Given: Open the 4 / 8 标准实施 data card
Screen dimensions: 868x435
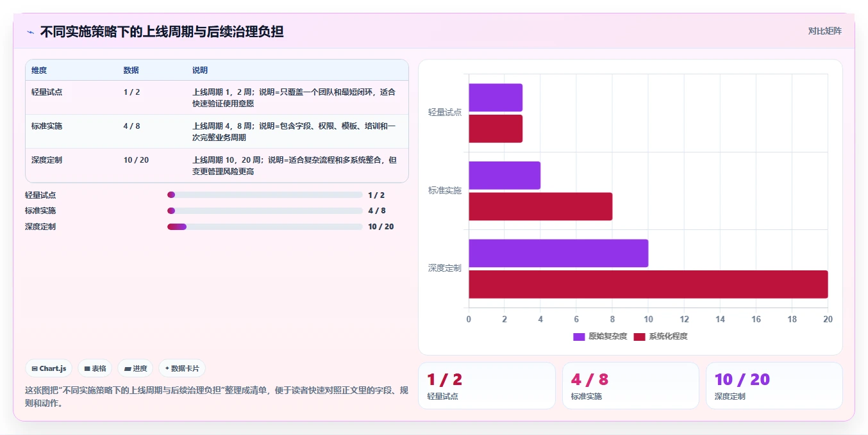Looking at the screenshot, I should (x=631, y=386).
